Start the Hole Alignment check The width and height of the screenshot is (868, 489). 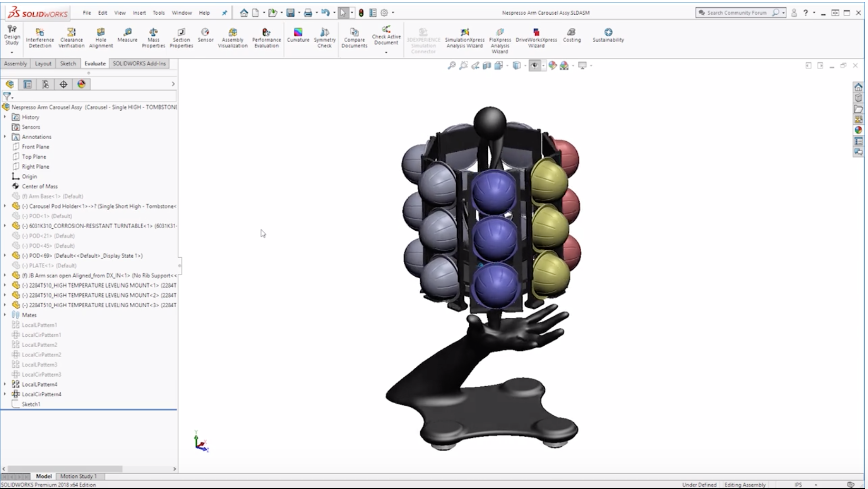(101, 38)
